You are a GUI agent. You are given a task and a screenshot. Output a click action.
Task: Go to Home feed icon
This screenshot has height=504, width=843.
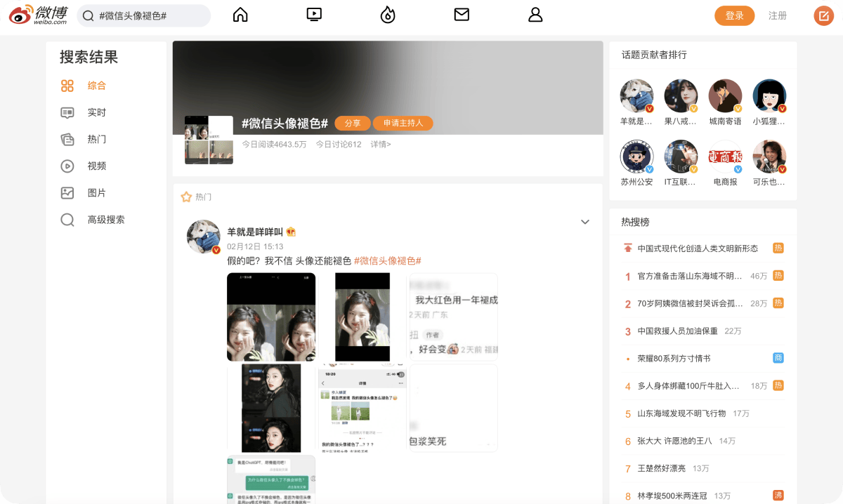click(240, 15)
